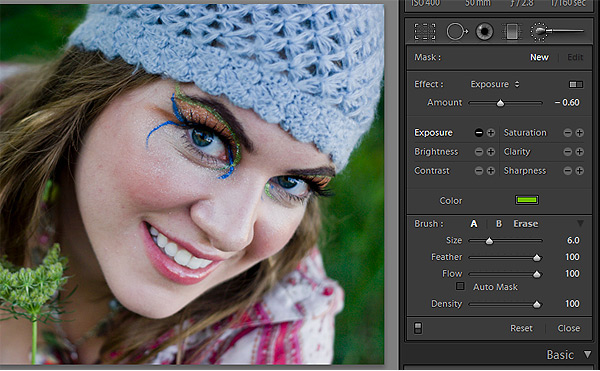Decrease Sharpness with minus button
Image resolution: width=600 pixels, height=371 pixels.
[x=567, y=171]
